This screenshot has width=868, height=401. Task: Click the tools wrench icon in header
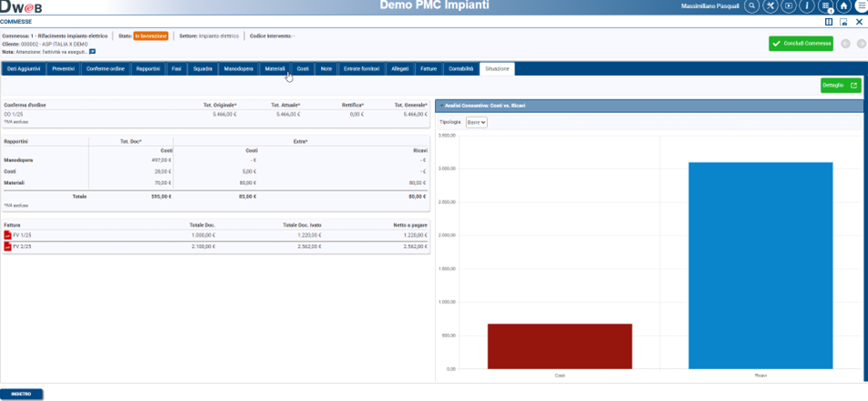pos(770,6)
